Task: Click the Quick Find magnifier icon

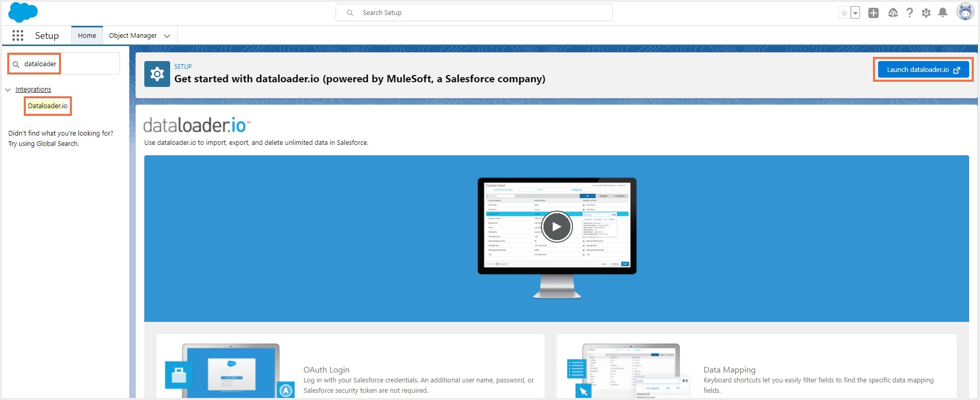Action: click(x=16, y=64)
